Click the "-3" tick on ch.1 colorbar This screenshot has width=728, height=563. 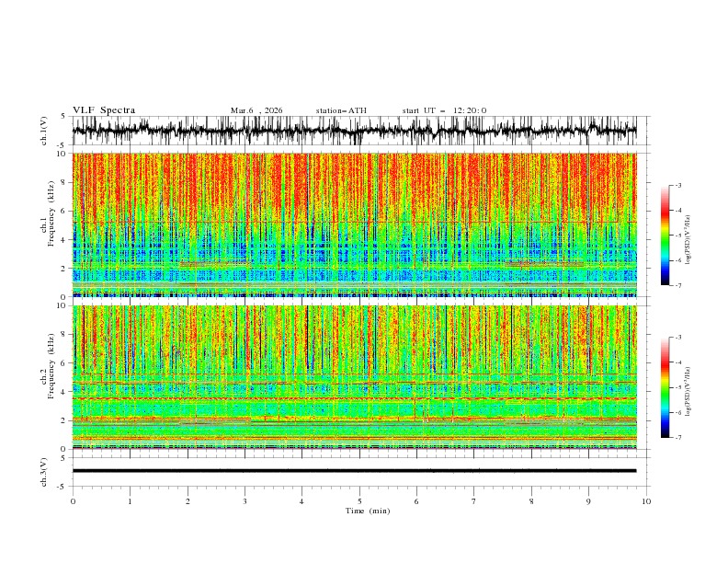[x=677, y=185]
